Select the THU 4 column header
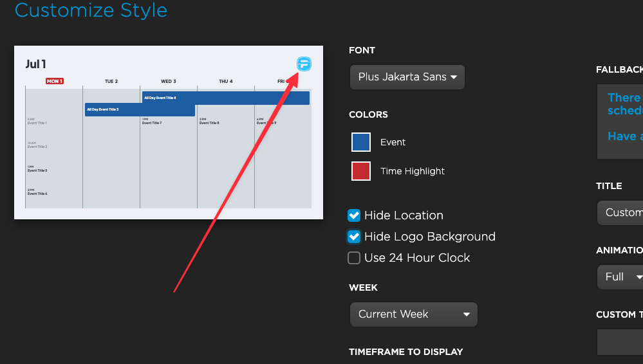Viewport: 643px width, 364px height. point(226,82)
